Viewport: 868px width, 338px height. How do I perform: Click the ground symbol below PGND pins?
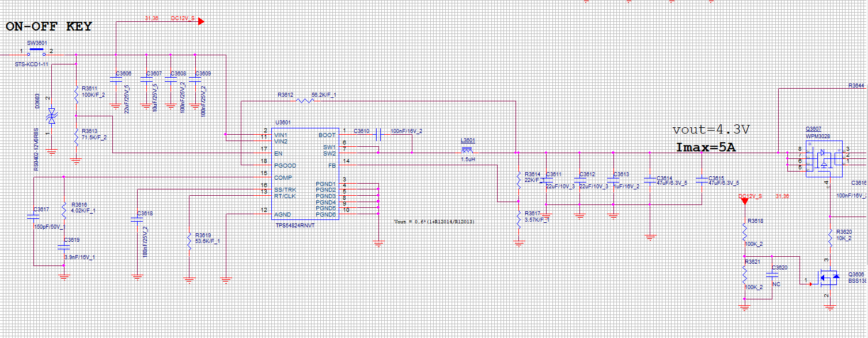click(378, 243)
